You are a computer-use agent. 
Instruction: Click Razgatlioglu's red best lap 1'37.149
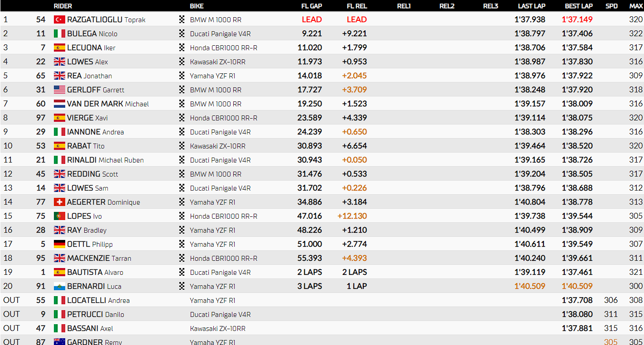point(577,19)
